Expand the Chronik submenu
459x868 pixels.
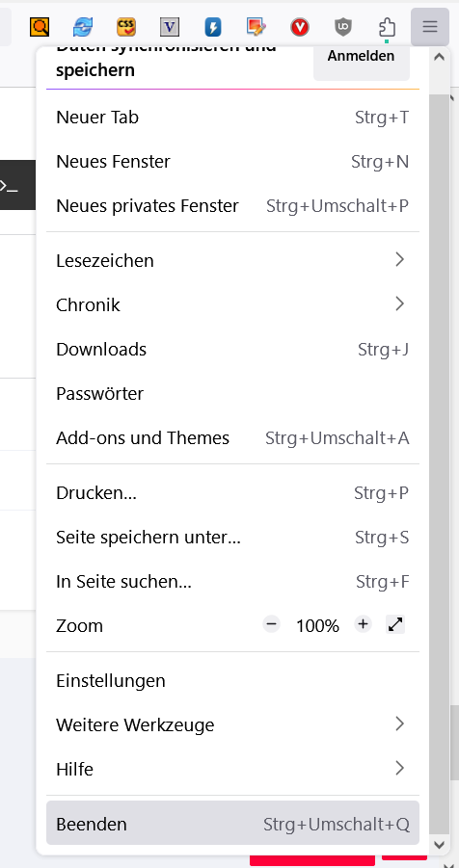tap(232, 304)
